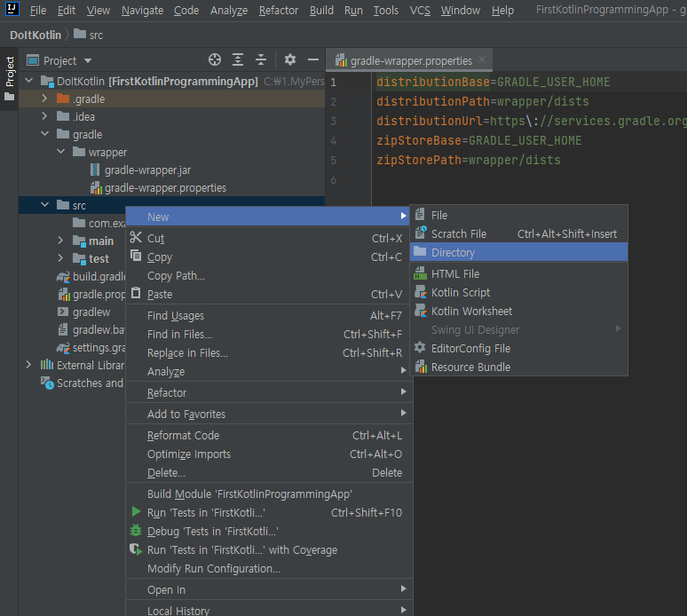Choose Copy in the context menu
The image size is (687, 616).
(x=268, y=257)
